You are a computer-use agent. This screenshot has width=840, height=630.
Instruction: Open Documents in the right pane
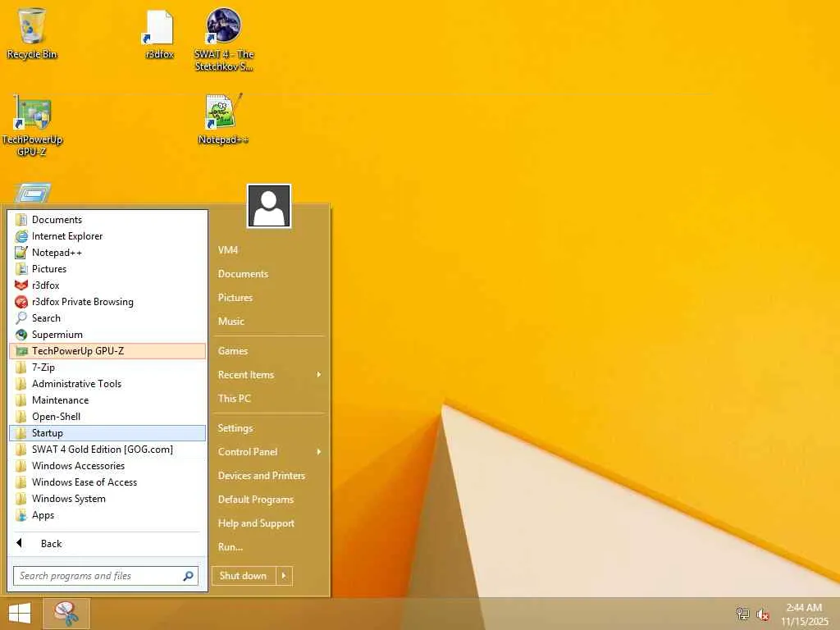[x=269, y=274]
